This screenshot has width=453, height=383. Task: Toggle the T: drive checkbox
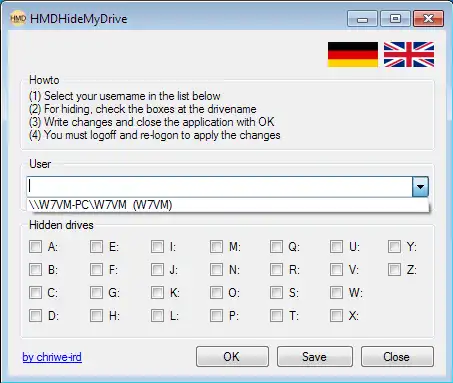click(x=276, y=315)
